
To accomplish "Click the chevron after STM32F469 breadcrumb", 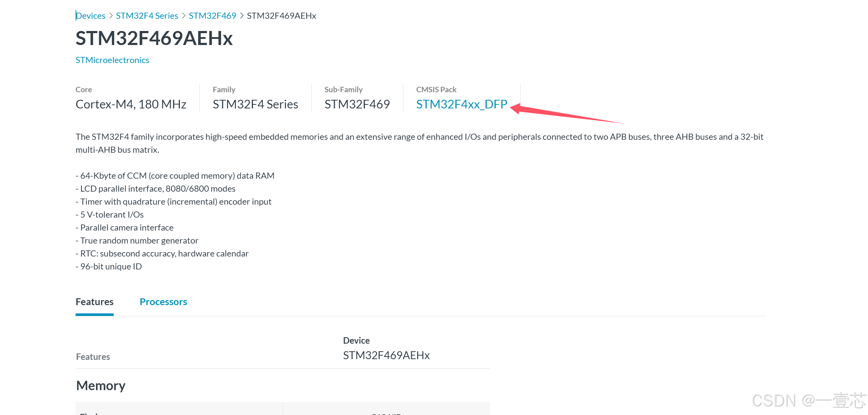I will tap(242, 16).
